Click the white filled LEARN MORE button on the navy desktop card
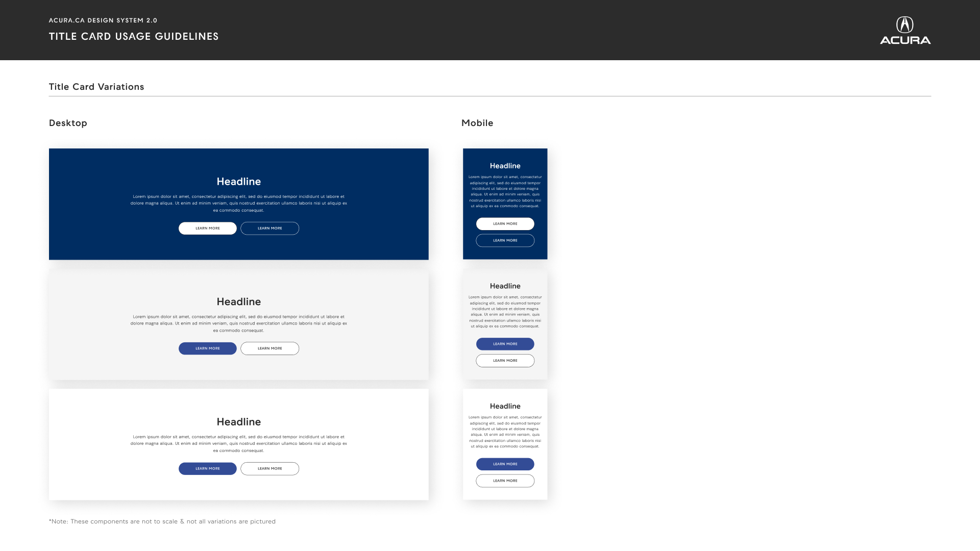980x551 pixels. (208, 228)
